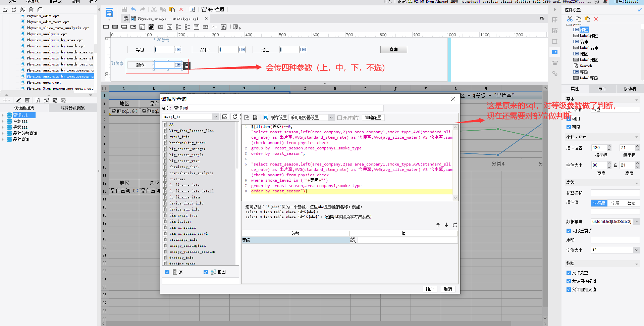Screen dimensions: 644x326
Task: Insert a text box widget
Action: pos(106,27)
